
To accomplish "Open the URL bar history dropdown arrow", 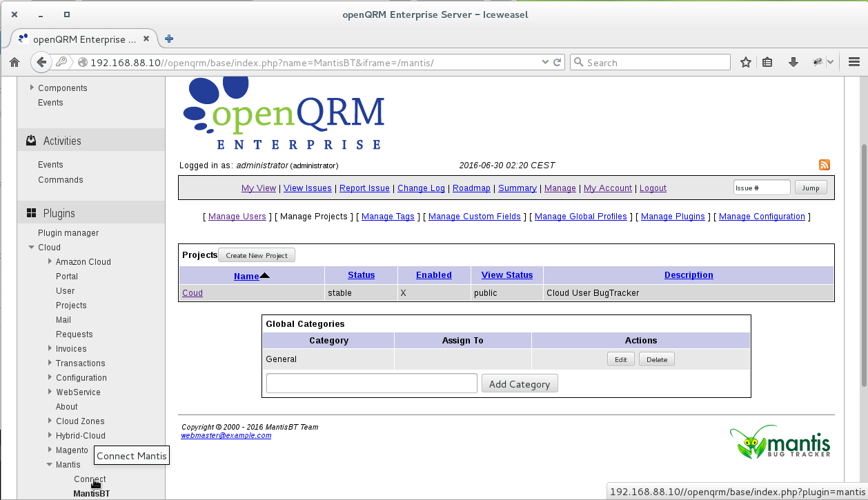I will coord(546,62).
